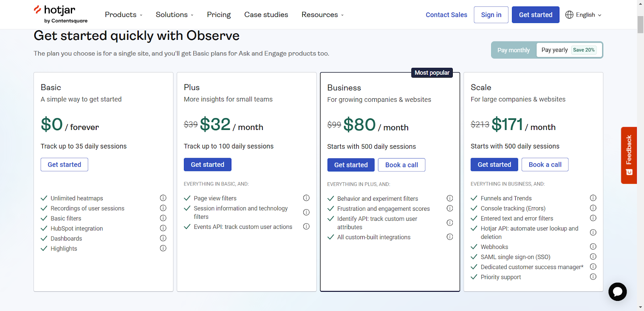The height and width of the screenshot is (311, 644).
Task: Open info icon for Recordings of user sessions
Action: [x=163, y=208]
